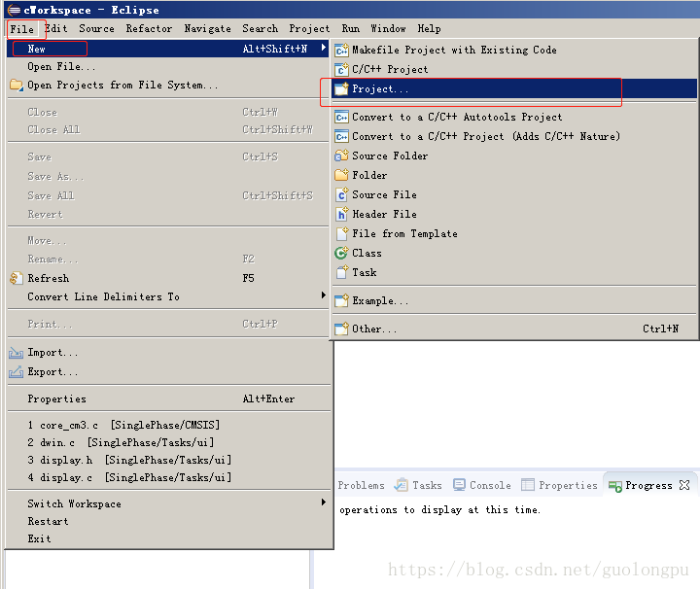Open the Edit menu

tap(56, 28)
